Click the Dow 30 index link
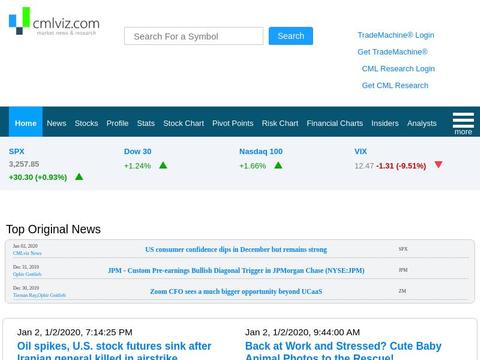The width and height of the screenshot is (480, 360). (138, 151)
